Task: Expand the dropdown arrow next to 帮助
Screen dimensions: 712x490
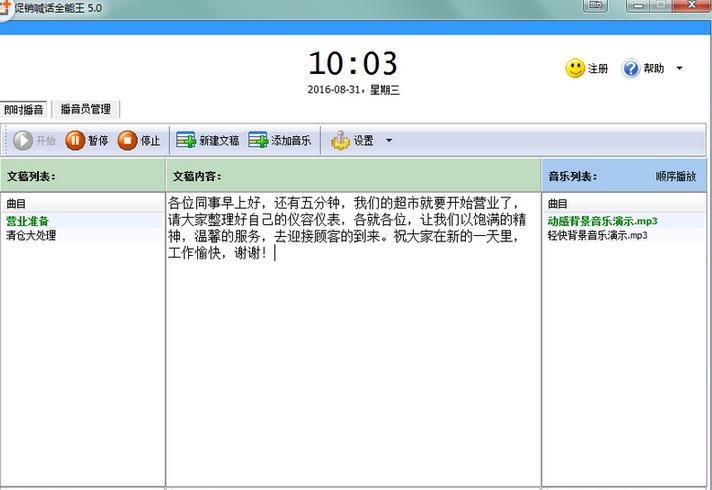Action: (680, 69)
